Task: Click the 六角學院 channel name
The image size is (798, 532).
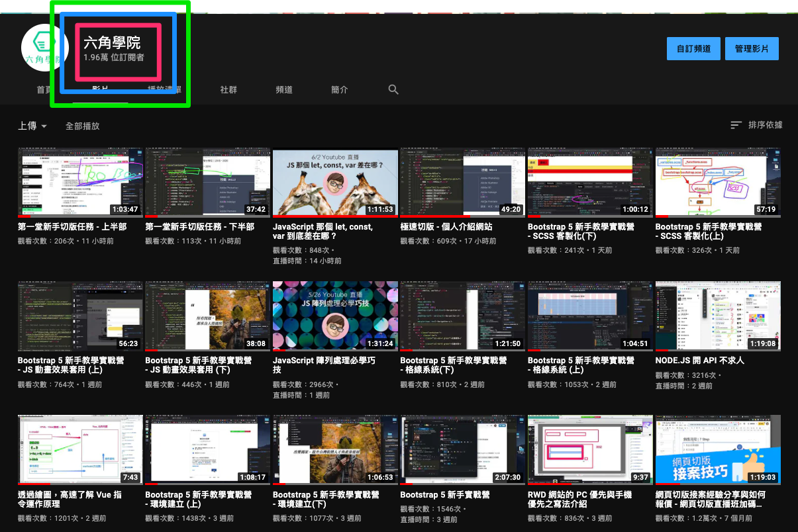Action: click(112, 43)
